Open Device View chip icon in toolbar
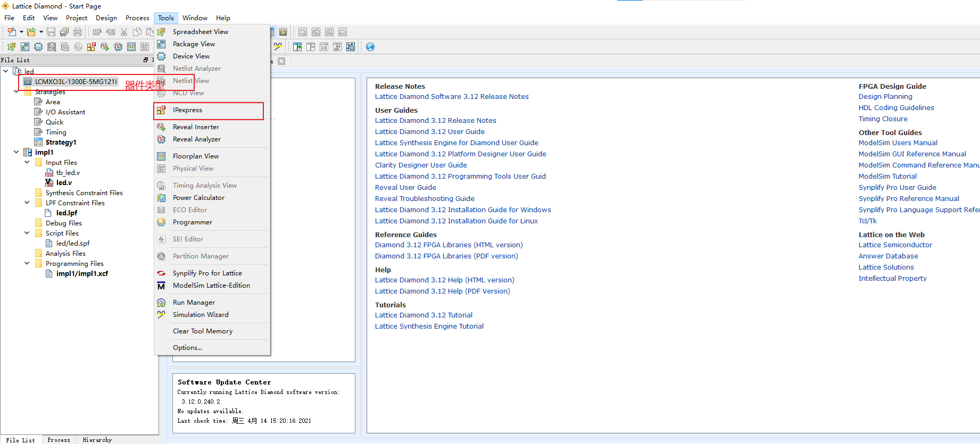The image size is (980, 444). point(38,47)
